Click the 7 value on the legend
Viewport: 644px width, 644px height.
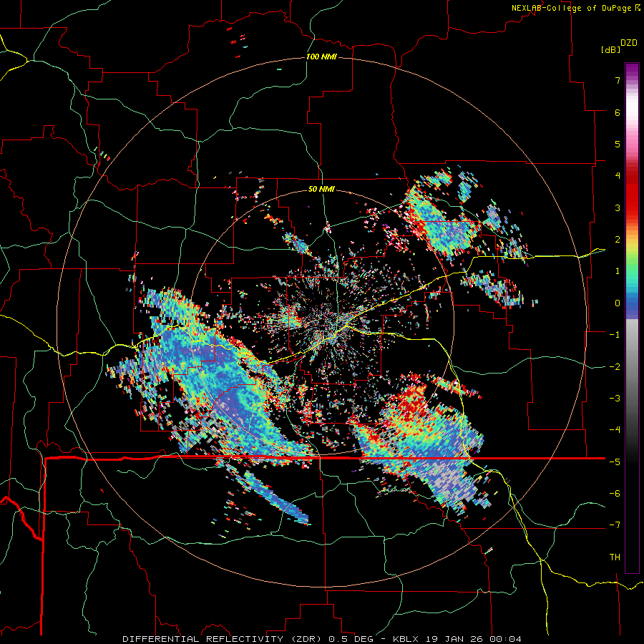pos(618,80)
